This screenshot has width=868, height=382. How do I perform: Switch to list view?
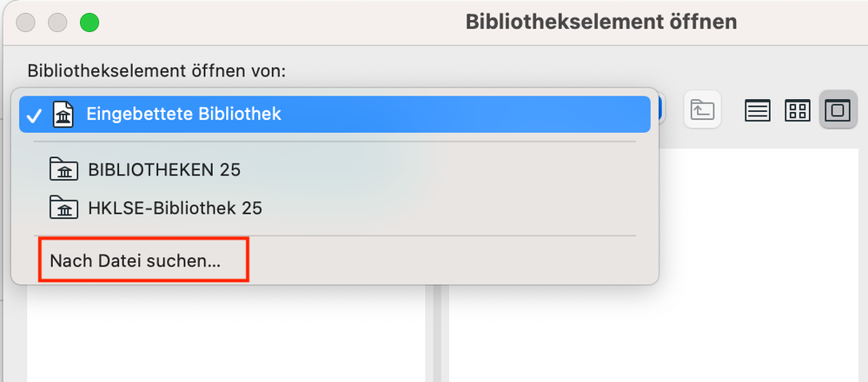coord(758,111)
